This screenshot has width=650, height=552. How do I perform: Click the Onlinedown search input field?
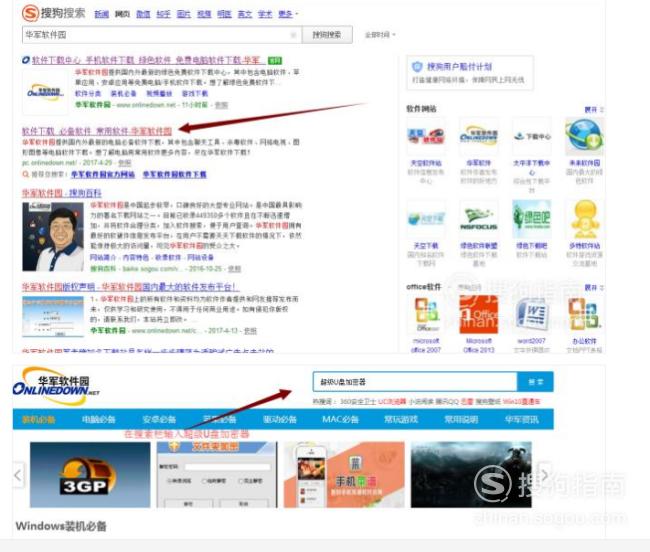[415, 382]
